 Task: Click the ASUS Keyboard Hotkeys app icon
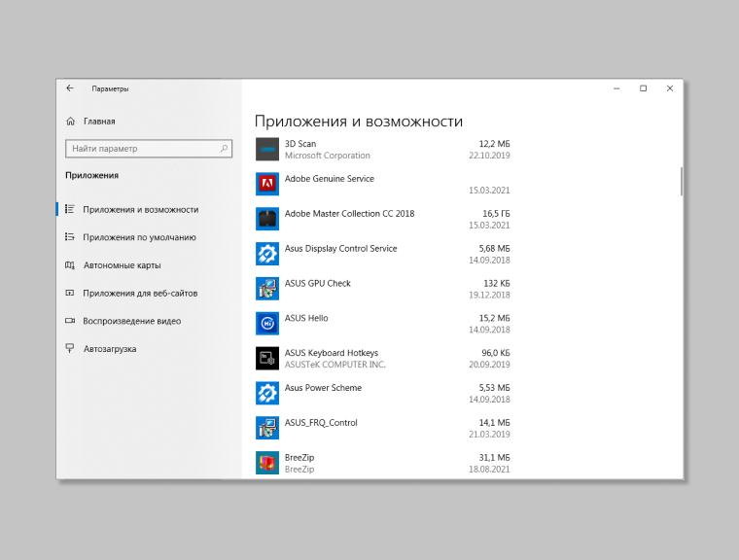[267, 359]
